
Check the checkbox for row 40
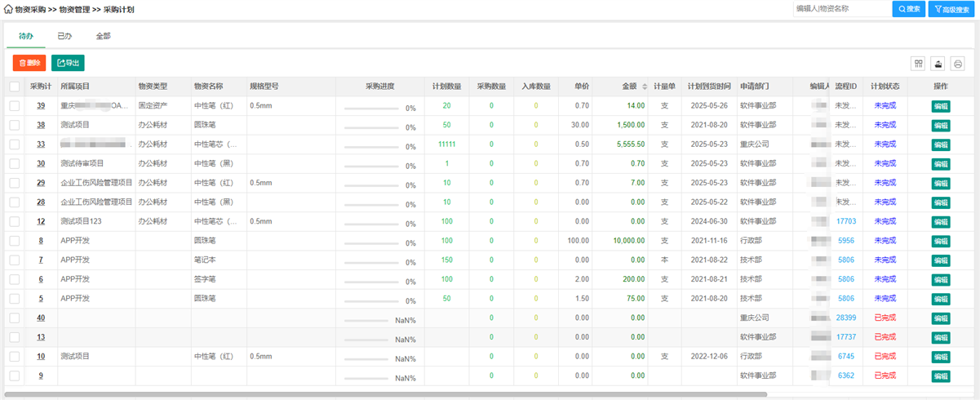pyautogui.click(x=15, y=318)
